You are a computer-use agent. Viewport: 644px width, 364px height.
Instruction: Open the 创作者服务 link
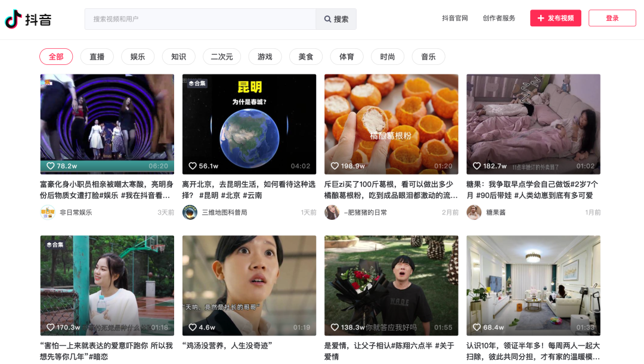point(499,18)
